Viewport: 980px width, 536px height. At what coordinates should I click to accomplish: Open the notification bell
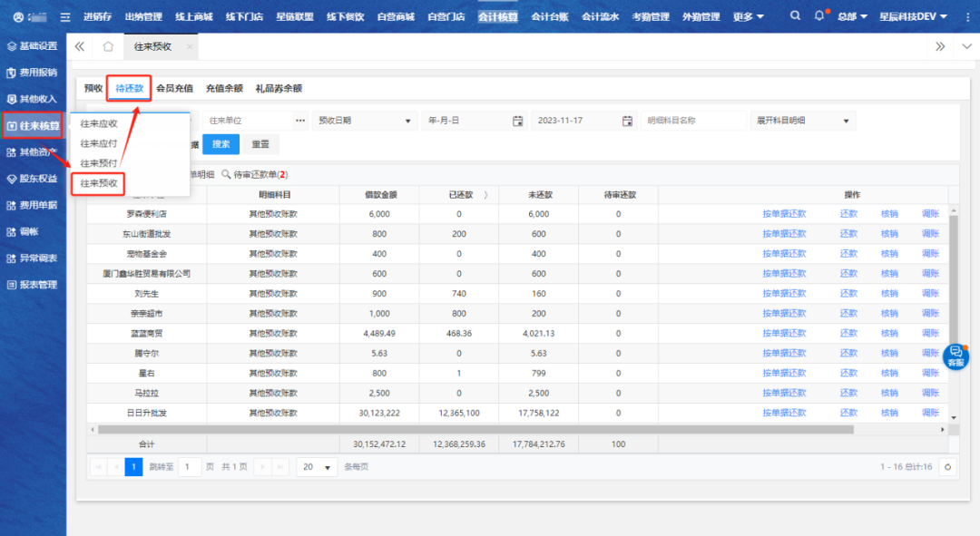pyautogui.click(x=819, y=16)
